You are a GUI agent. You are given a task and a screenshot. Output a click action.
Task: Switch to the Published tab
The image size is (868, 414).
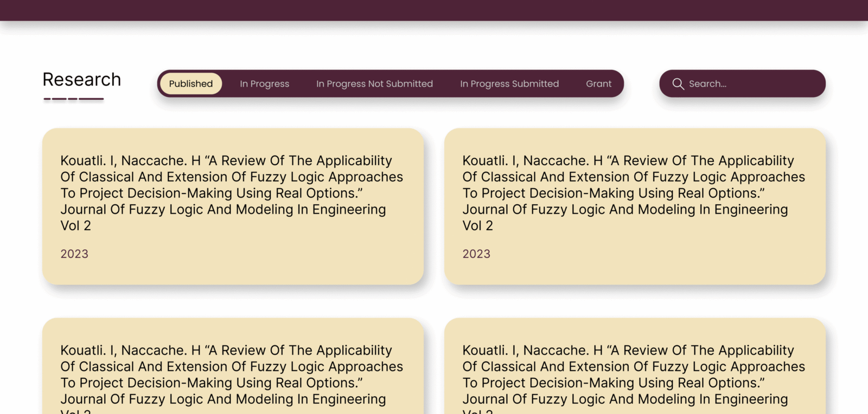click(191, 84)
